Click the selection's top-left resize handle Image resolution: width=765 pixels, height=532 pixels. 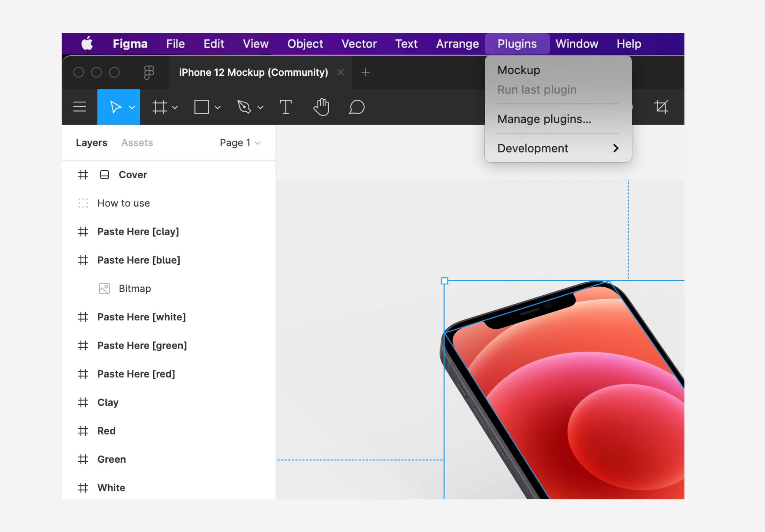point(445,281)
